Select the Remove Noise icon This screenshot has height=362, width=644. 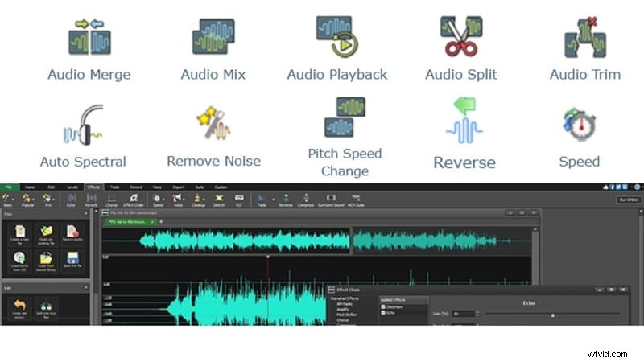(213, 123)
